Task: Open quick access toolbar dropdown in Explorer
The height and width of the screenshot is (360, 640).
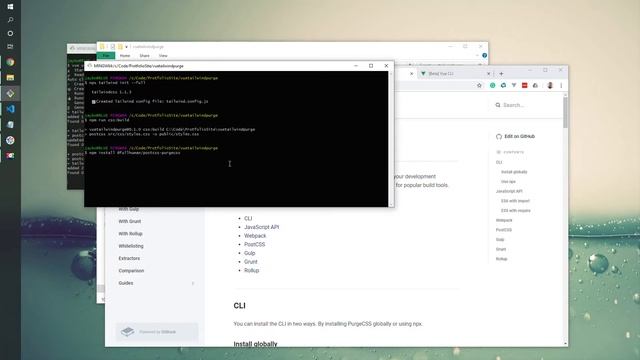Action: [x=127, y=47]
